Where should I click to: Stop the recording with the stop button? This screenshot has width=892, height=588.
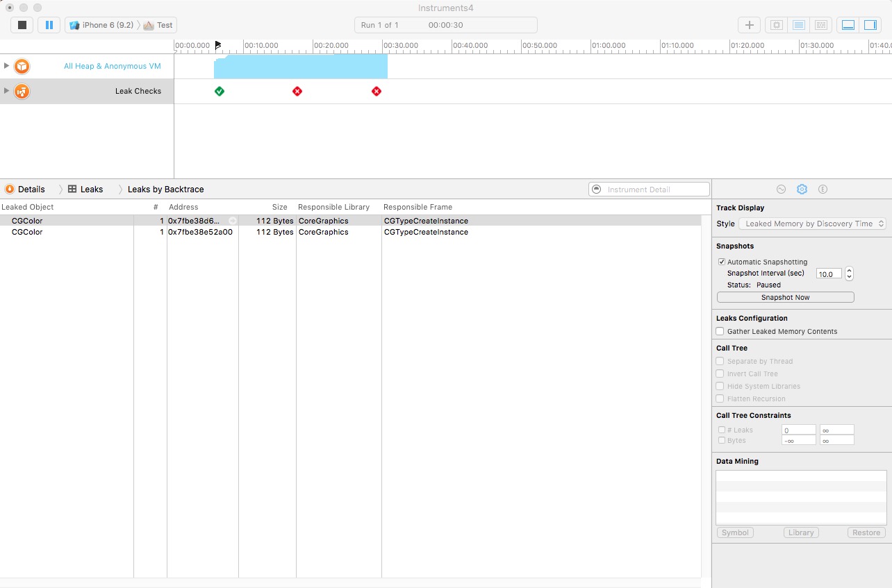[x=22, y=25]
